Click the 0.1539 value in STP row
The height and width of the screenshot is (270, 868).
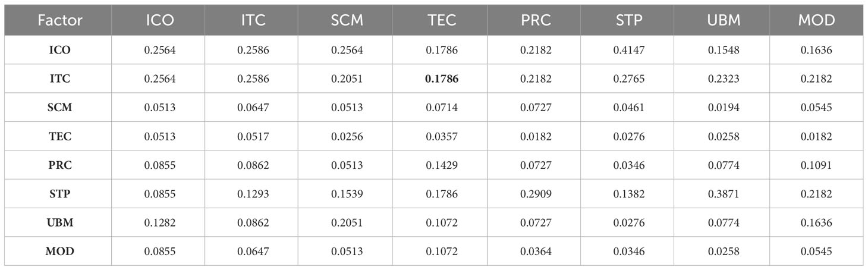(347, 194)
